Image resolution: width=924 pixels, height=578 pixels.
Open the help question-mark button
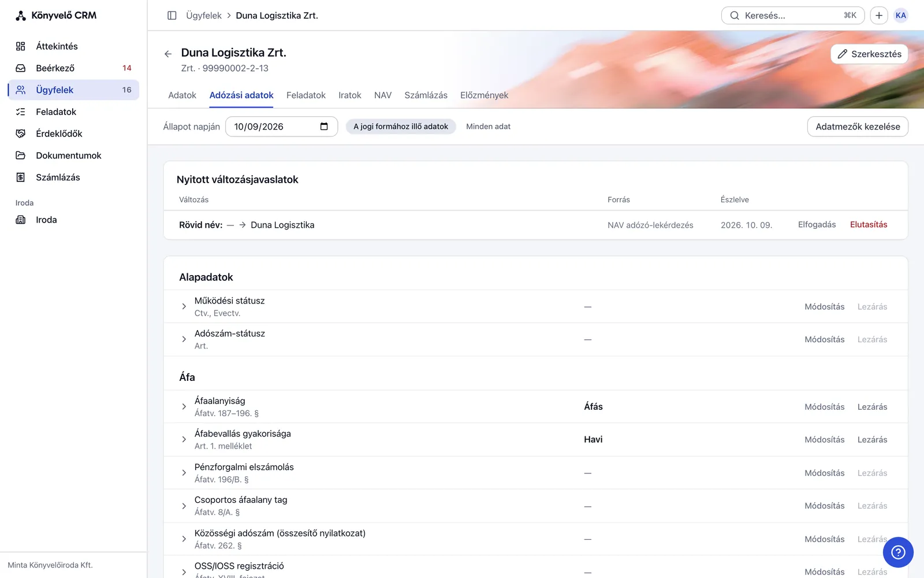coord(898,552)
